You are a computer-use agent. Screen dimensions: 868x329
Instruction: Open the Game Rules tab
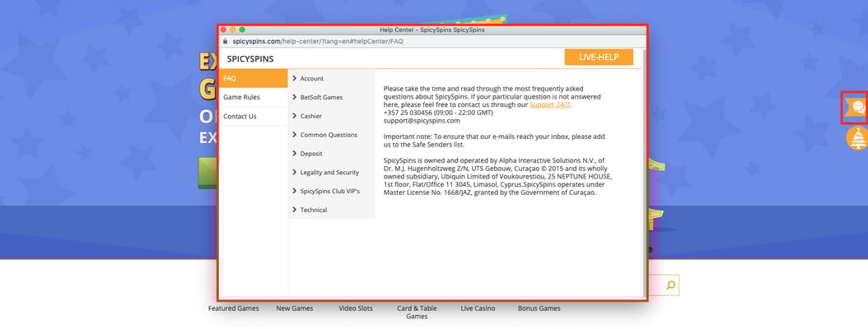(254, 97)
